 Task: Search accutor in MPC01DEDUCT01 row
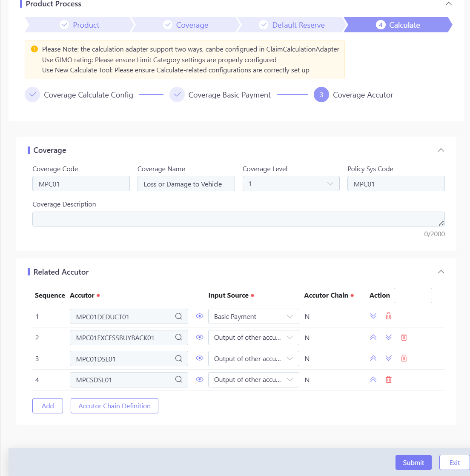click(178, 316)
